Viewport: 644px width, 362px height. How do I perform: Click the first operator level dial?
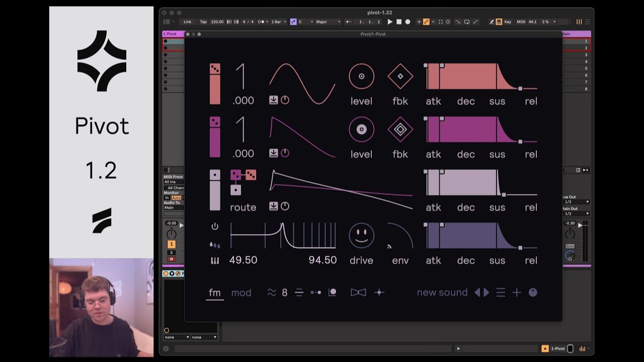(x=361, y=77)
